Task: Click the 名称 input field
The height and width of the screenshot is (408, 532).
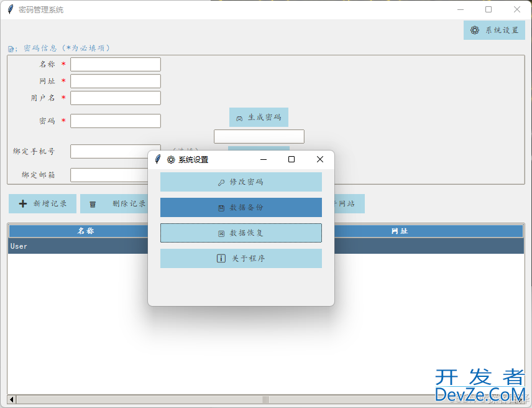Action: tap(116, 65)
